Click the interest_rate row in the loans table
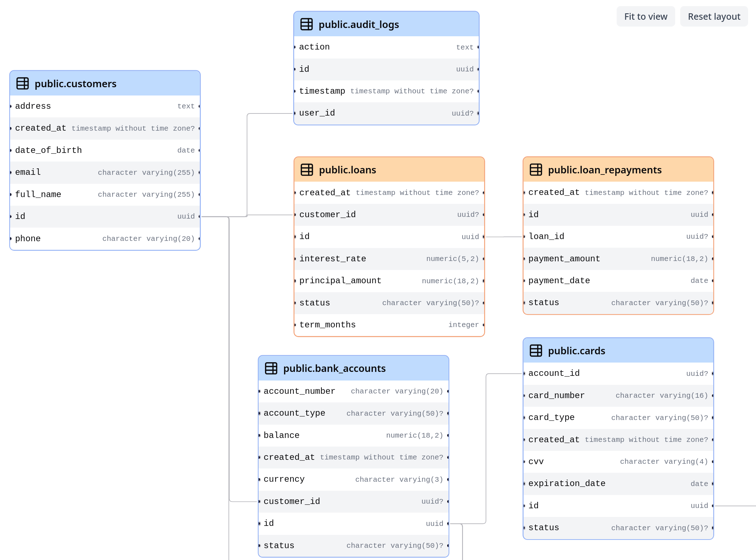Screen dimensions: 756x560 (x=389, y=259)
